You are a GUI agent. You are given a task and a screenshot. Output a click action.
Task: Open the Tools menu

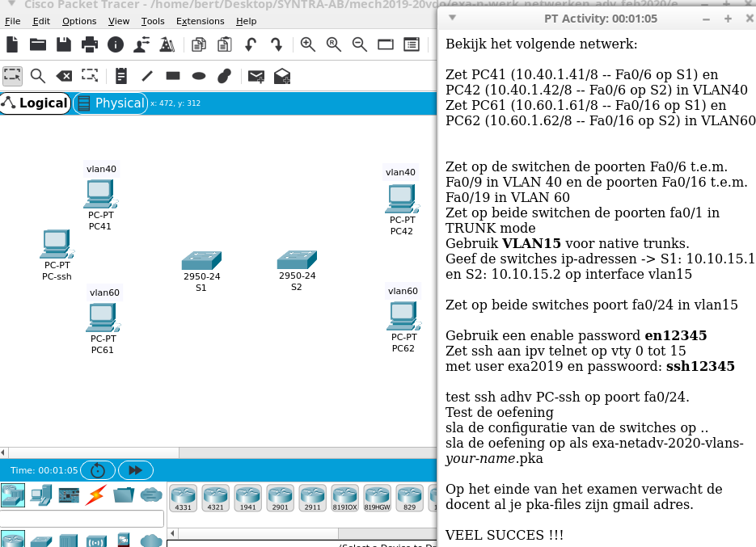pos(153,21)
